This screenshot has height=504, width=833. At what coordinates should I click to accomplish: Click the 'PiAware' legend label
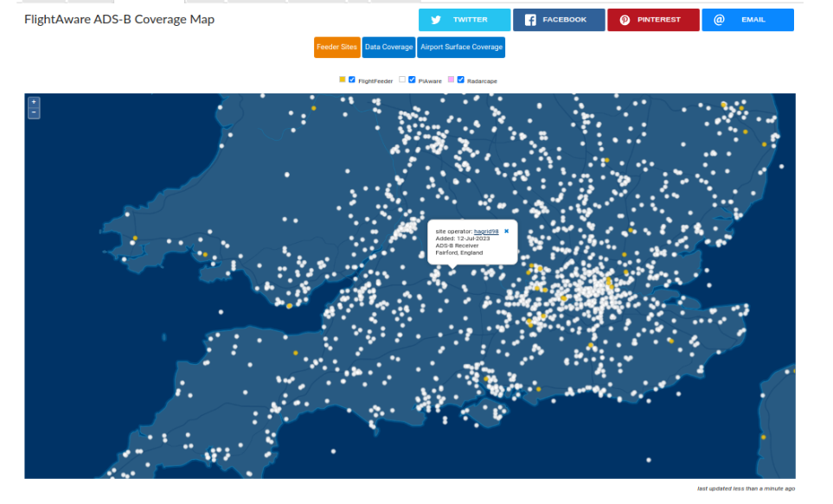[x=430, y=81]
